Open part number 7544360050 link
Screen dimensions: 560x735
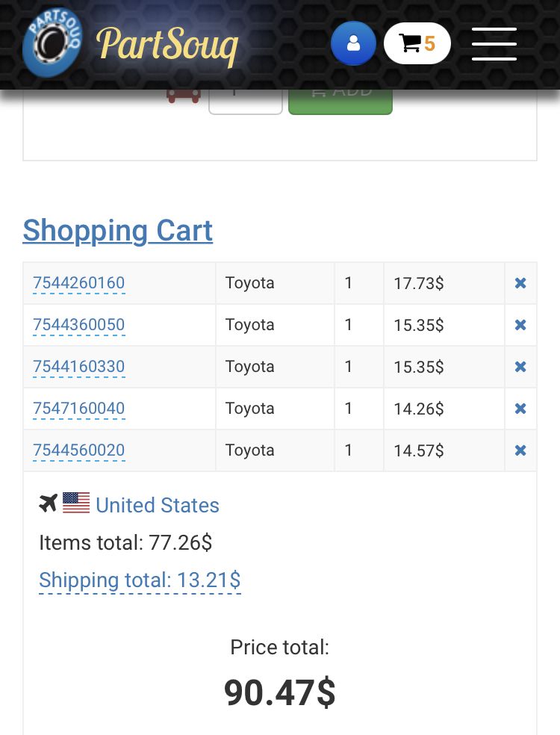(78, 325)
